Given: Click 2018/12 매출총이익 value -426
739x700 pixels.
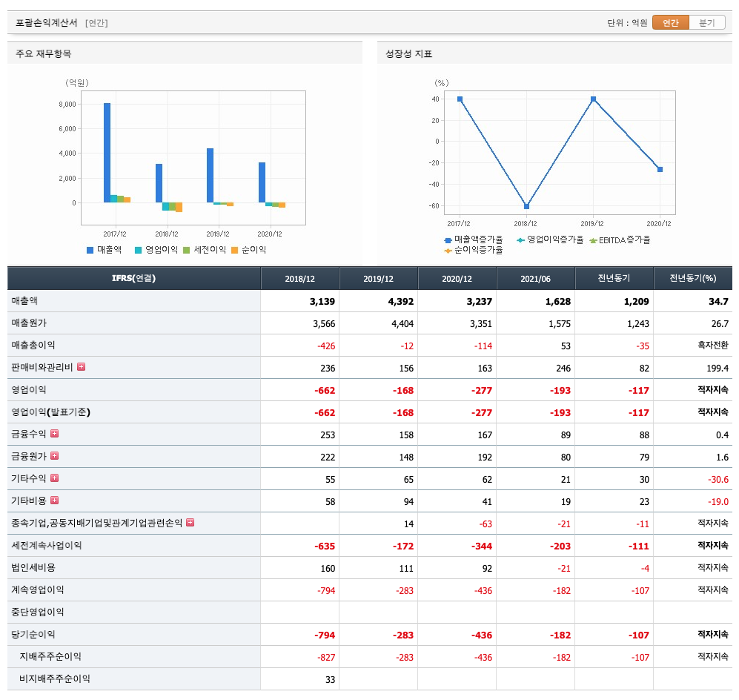Looking at the screenshot, I should 326,346.
